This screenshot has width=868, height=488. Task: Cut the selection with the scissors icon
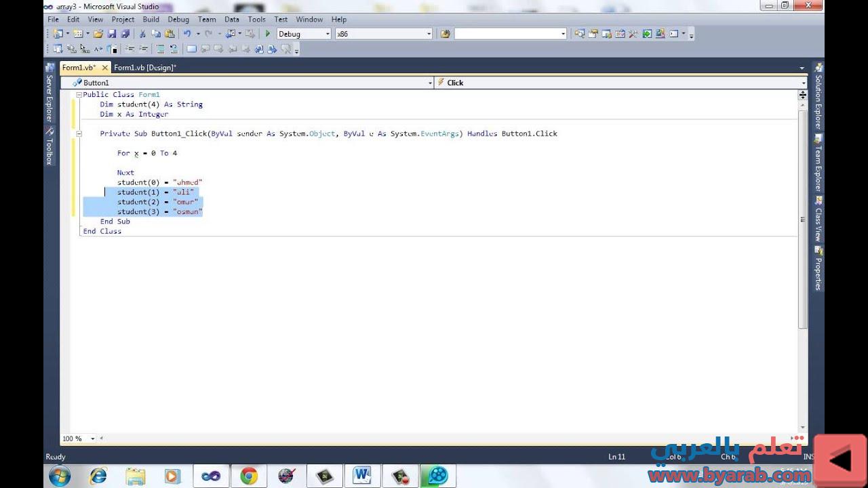click(x=142, y=34)
